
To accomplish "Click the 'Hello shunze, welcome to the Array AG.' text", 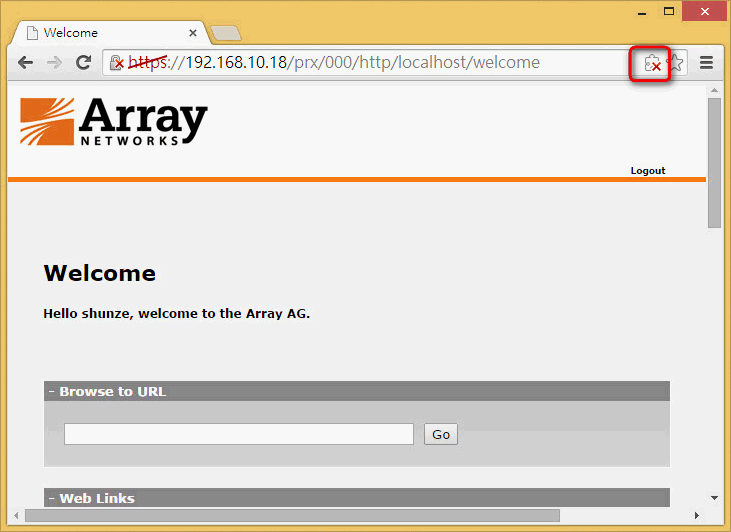I will (x=177, y=314).
